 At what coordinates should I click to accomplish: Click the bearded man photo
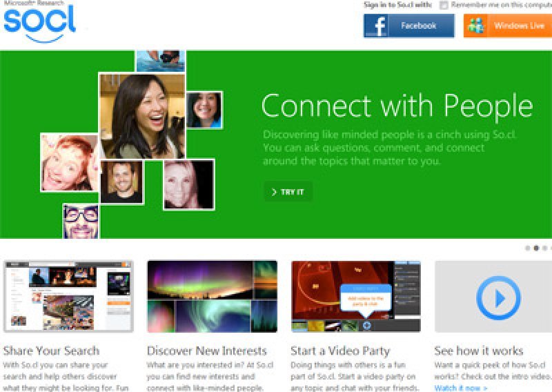122,182
